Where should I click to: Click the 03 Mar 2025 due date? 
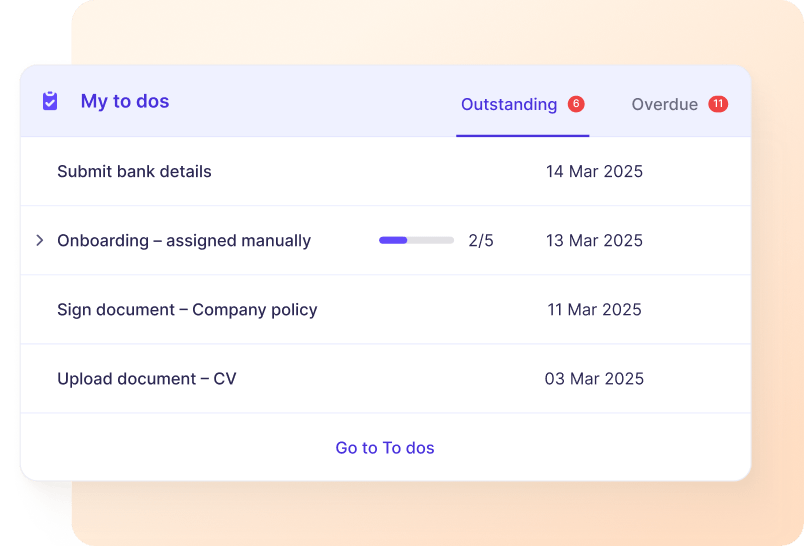(594, 379)
